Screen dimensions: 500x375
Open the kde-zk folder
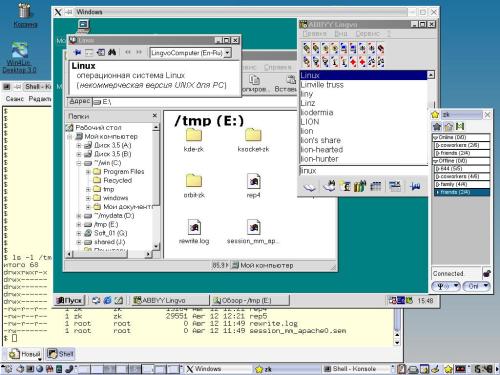tap(194, 140)
